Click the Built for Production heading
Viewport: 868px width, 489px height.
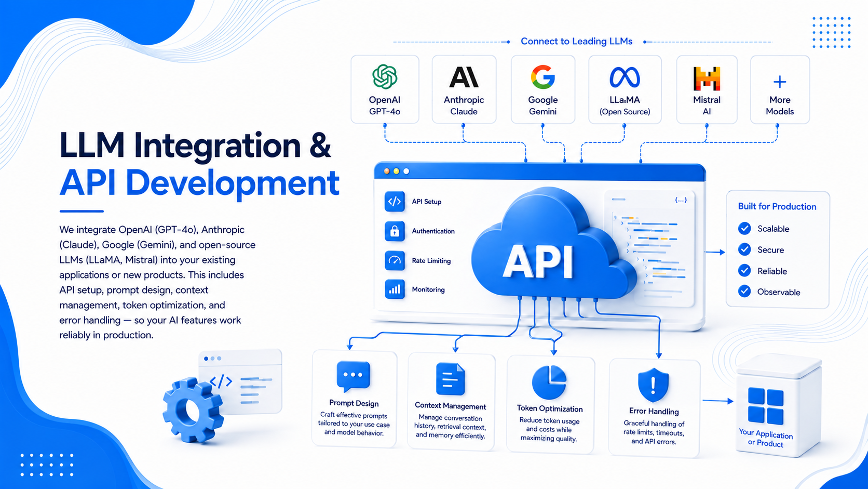[777, 206]
